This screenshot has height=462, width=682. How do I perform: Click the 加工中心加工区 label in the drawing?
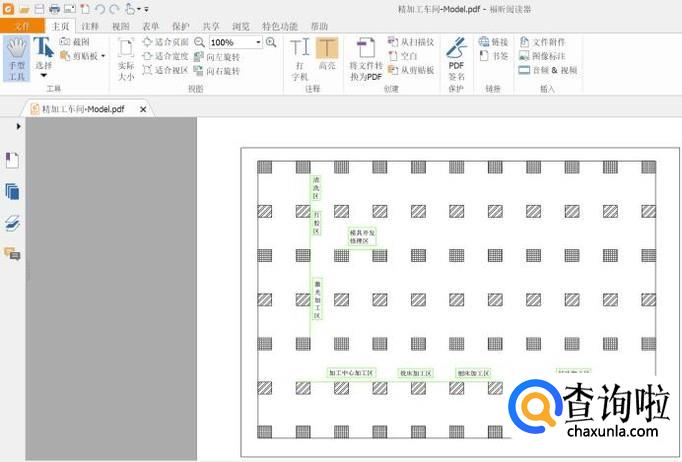351,373
